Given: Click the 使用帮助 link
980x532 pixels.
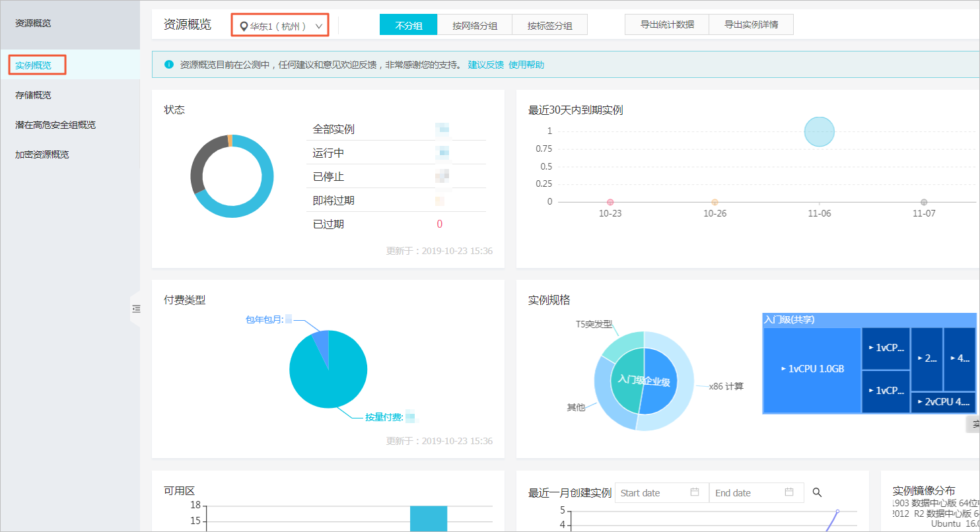Looking at the screenshot, I should click(x=526, y=65).
